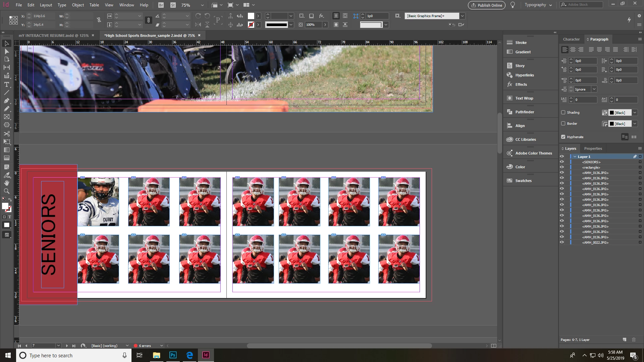This screenshot has width=644, height=362.
Task: Collapse the Layer 1 tree
Action: 575,157
